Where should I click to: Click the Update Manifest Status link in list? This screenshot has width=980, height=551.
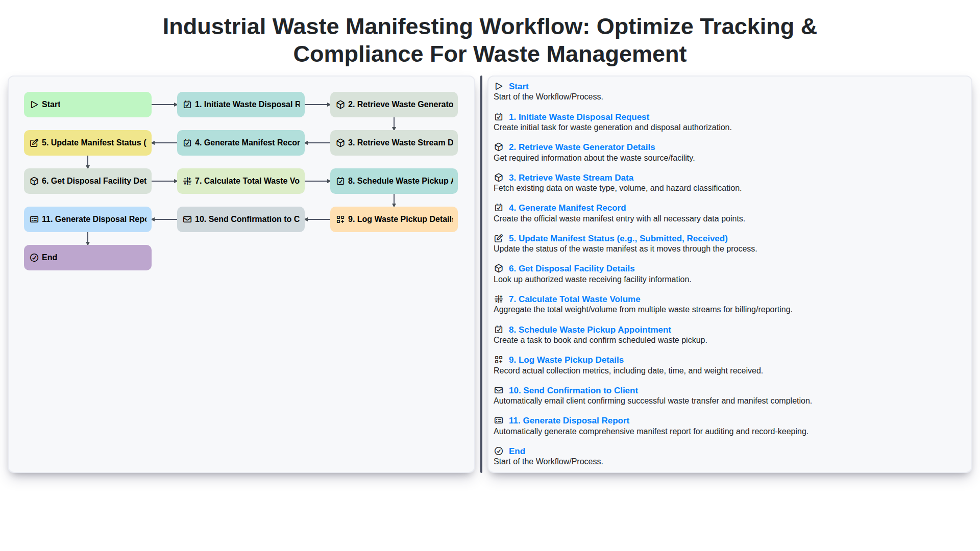(x=618, y=238)
